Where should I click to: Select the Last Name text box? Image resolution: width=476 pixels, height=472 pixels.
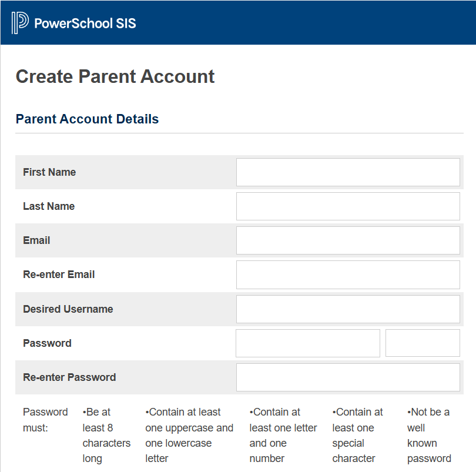pyautogui.click(x=347, y=206)
